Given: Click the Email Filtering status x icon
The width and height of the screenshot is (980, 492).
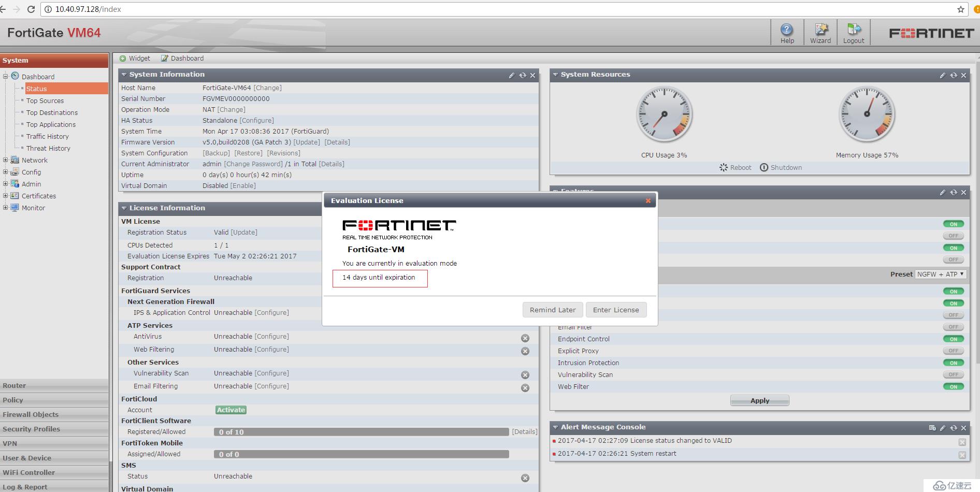Looking at the screenshot, I should click(525, 388).
